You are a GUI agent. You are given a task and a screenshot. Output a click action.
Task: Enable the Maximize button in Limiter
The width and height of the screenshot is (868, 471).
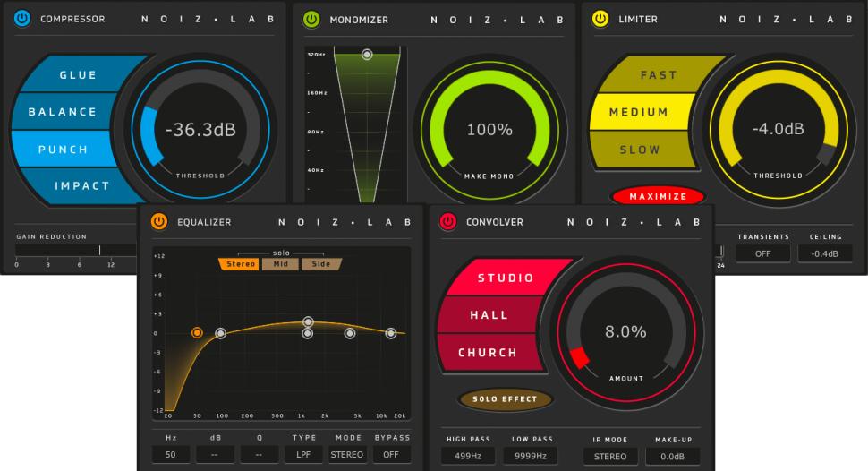(x=658, y=196)
